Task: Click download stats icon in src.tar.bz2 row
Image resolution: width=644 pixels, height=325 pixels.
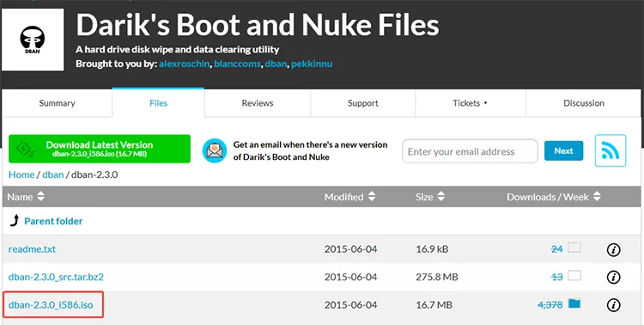Action: 574,276
